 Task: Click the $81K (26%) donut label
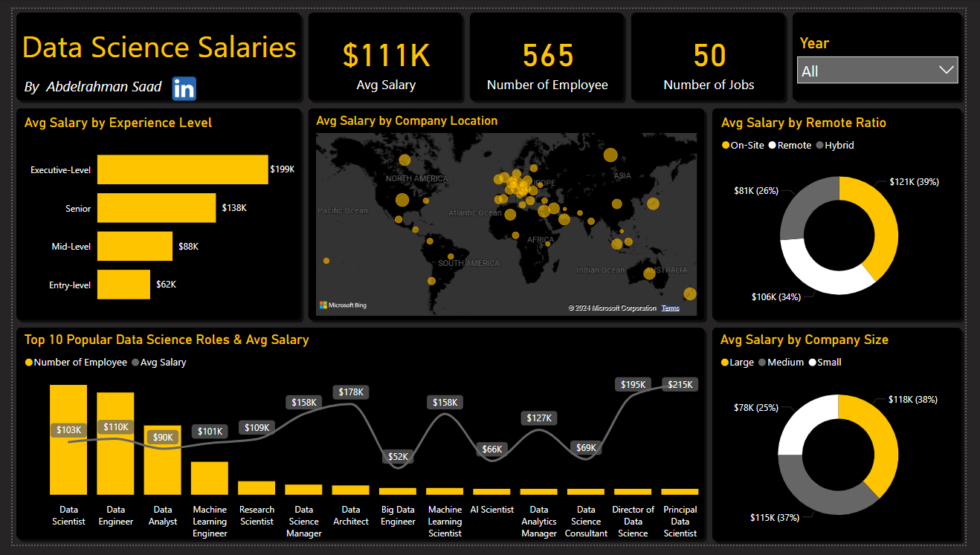(x=756, y=191)
